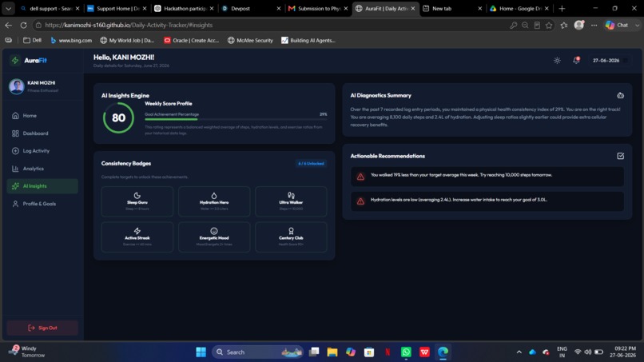
Task: Click the robot icon in AI Diagnostics Summary
Action: 620,95
